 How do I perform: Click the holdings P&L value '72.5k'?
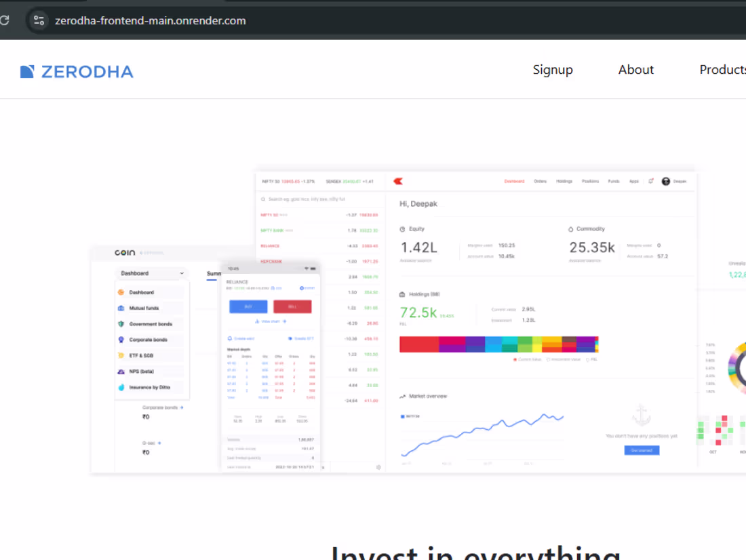coord(418,313)
